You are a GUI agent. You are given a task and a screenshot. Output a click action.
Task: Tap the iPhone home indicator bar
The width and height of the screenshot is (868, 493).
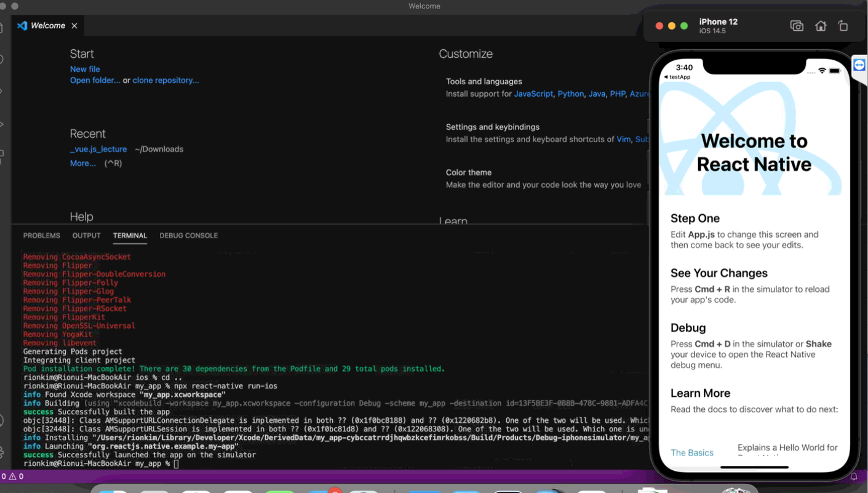click(754, 467)
